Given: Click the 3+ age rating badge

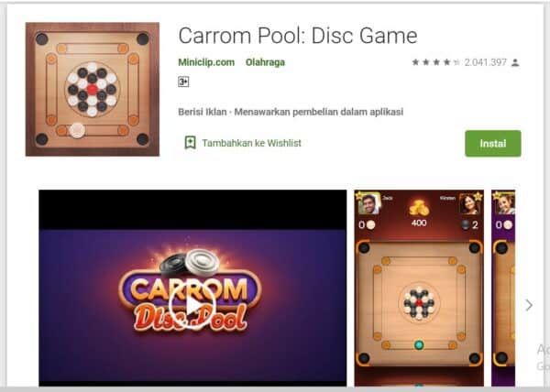Looking at the screenshot, I should point(183,82).
